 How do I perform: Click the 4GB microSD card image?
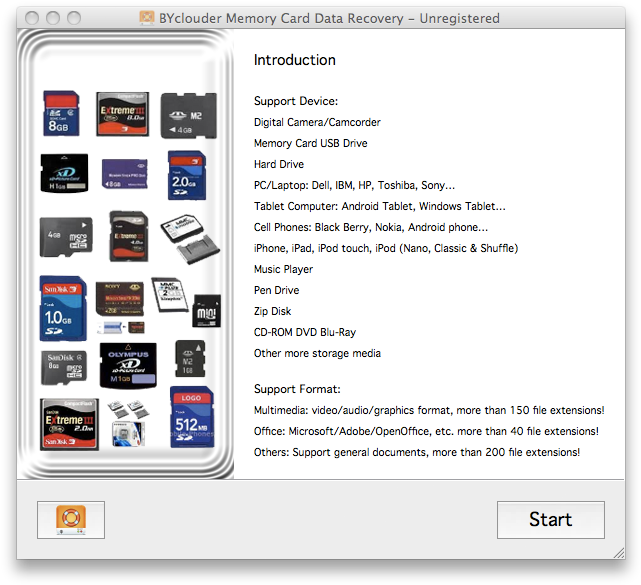tap(65, 238)
